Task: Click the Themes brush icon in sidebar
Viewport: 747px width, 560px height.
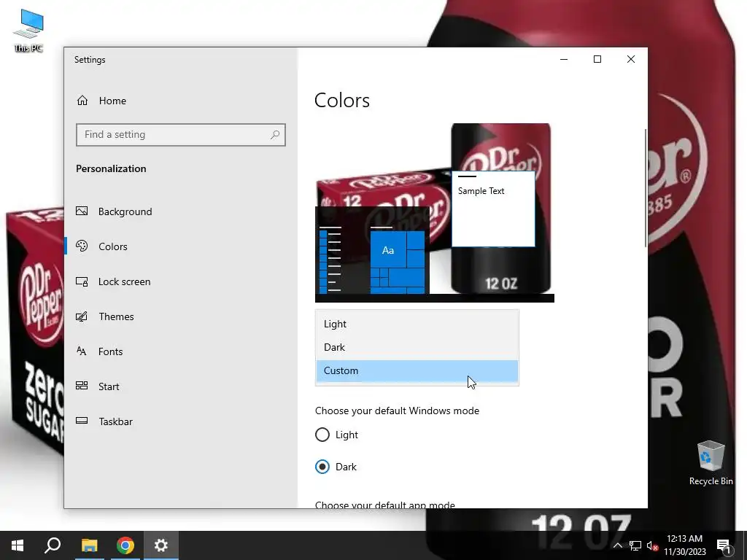Action: point(82,316)
